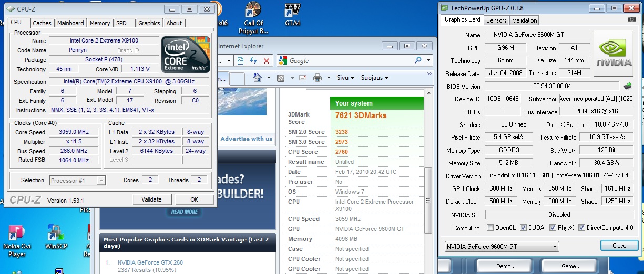Screen dimensions: 644x274
Task: Click the IE read mail icon
Action: [302, 78]
